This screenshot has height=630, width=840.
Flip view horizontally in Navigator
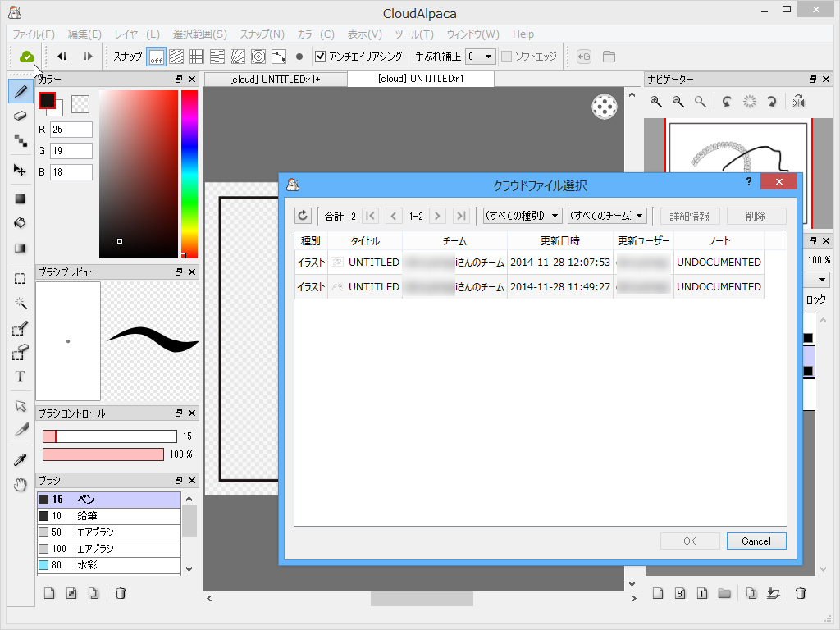[798, 101]
